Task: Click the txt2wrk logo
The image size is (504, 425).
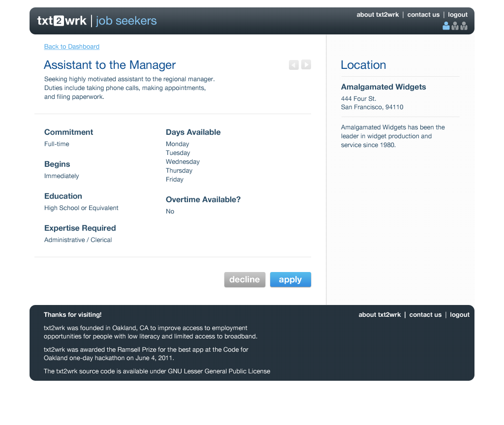Action: (62, 21)
